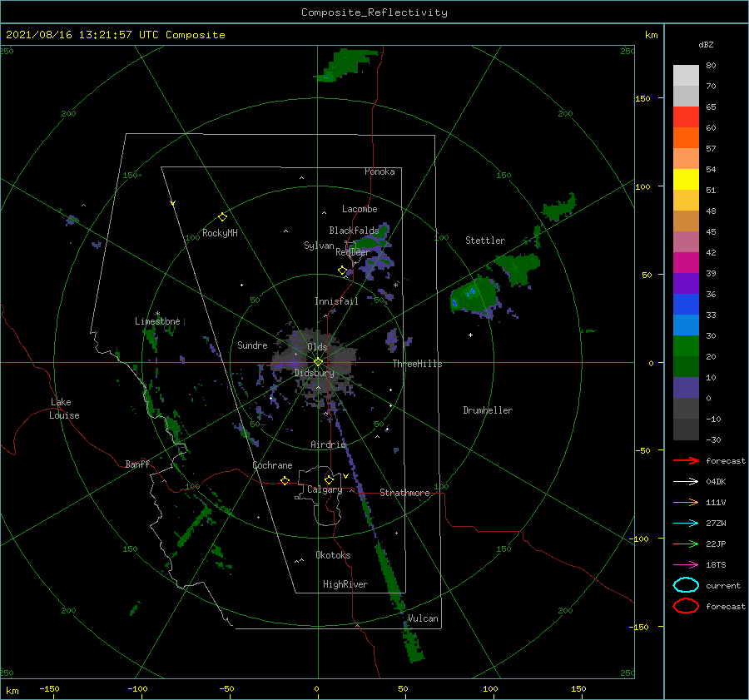
Task: Click the ThreeHills label
Action: (417, 364)
